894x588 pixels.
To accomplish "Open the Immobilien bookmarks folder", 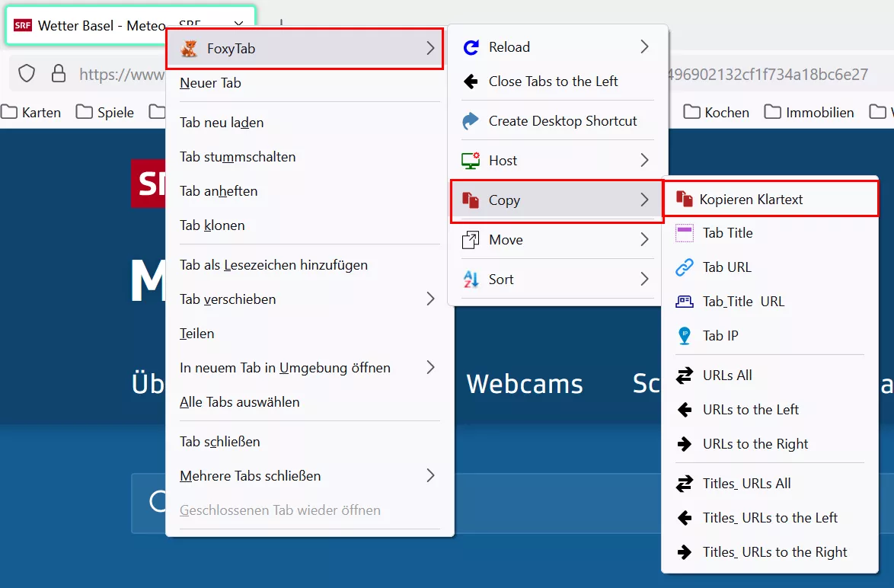I will [x=809, y=113].
